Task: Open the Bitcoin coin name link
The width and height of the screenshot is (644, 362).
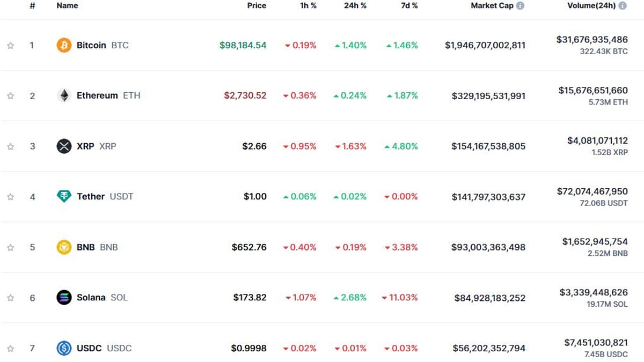Action: point(91,45)
